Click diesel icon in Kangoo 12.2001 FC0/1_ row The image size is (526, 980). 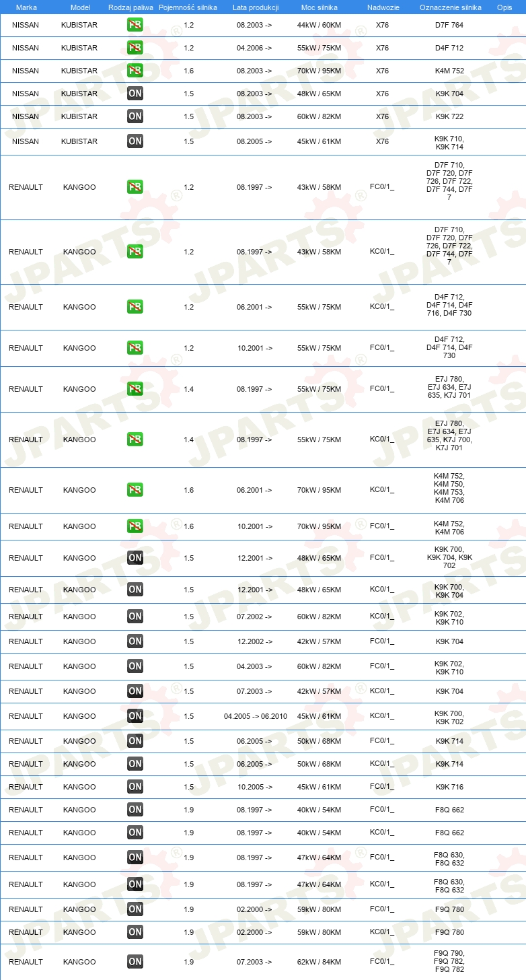135,558
